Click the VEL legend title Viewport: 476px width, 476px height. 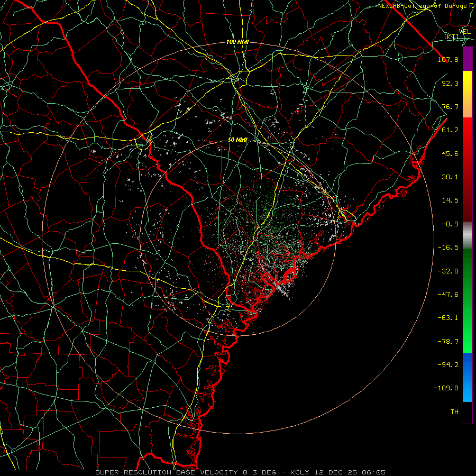click(x=464, y=32)
